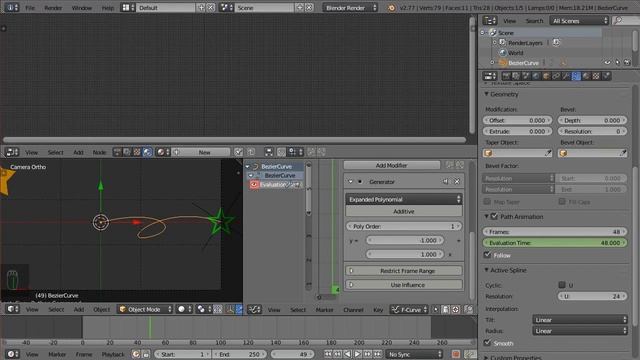Open the World properties tab icon

536,76
